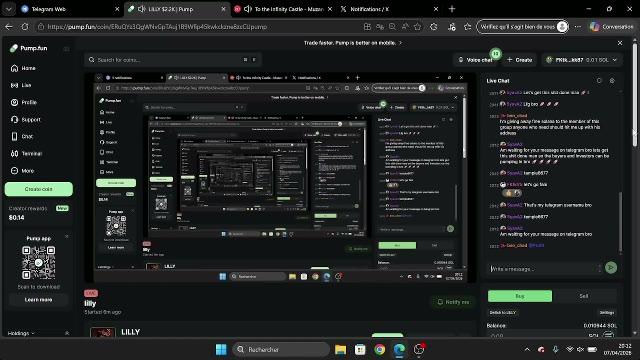Open Terminal from the sidebar
Viewport: 640px width, 360px height.
(x=26, y=153)
